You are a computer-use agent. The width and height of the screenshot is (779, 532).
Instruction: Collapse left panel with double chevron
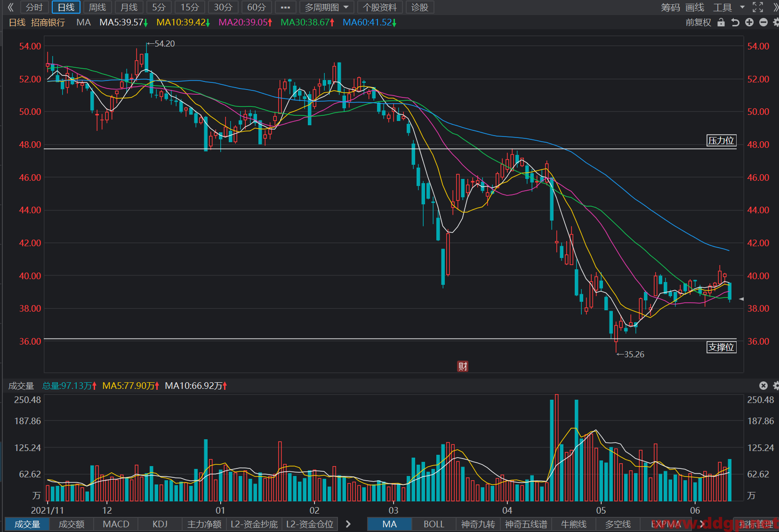10,7
